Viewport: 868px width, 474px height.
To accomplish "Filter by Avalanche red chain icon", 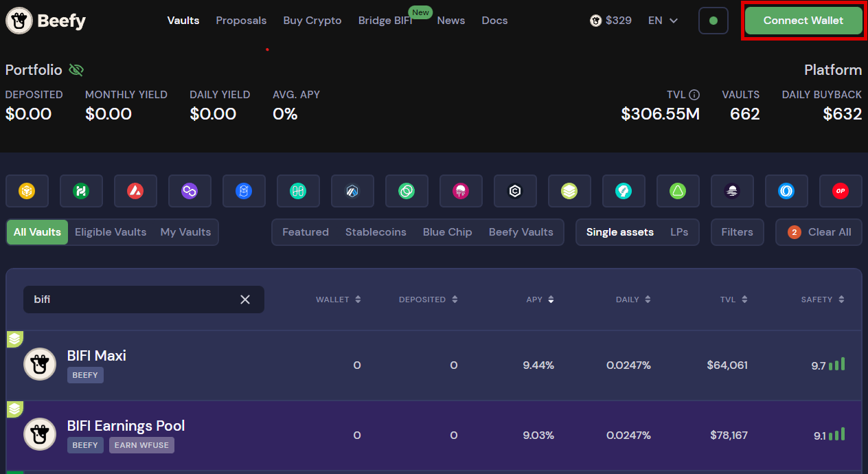I will point(135,191).
